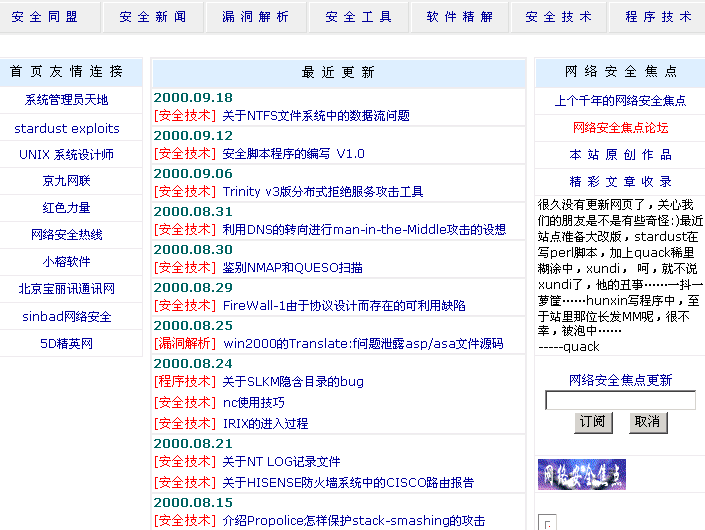Open the 漏洞解析 navigation tab
705x530 pixels.
pos(255,17)
